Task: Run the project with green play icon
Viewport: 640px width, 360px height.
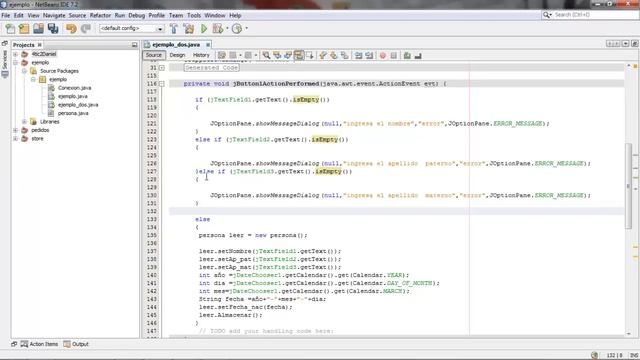Action: 204,29
